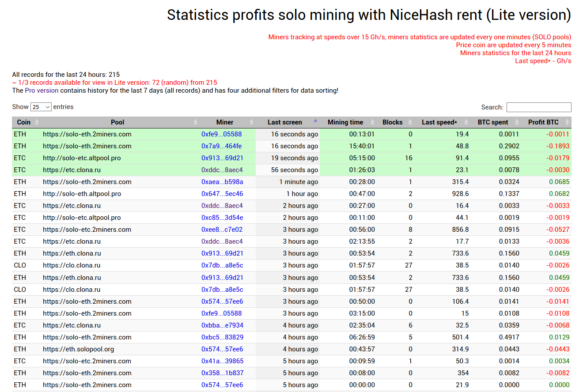Open miner link 0xbba...e7934
Screen dimensions: 583x392
tap(222, 325)
